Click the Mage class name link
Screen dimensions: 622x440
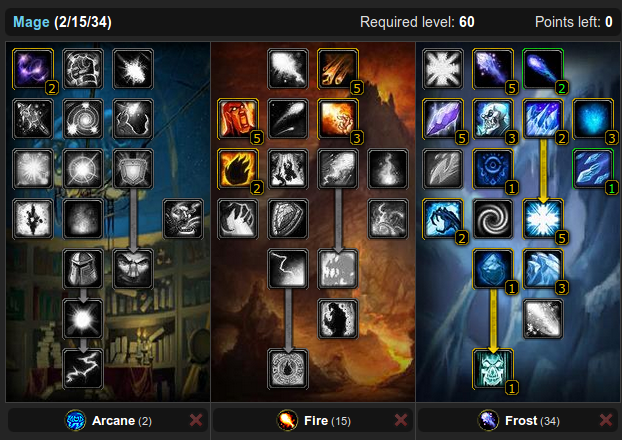pyautogui.click(x=31, y=22)
